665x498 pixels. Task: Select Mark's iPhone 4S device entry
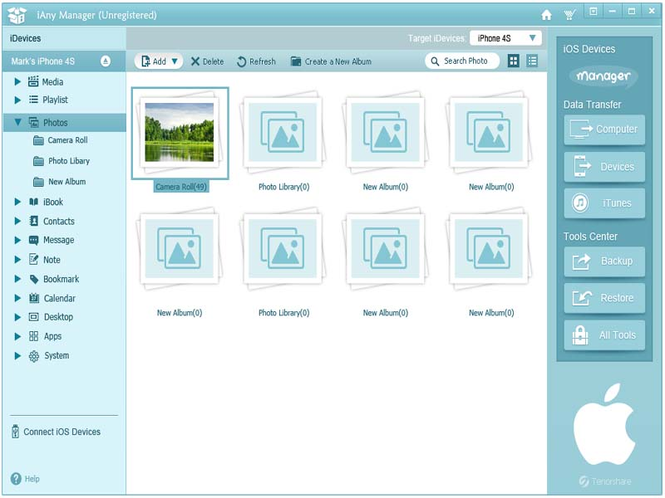[64, 61]
